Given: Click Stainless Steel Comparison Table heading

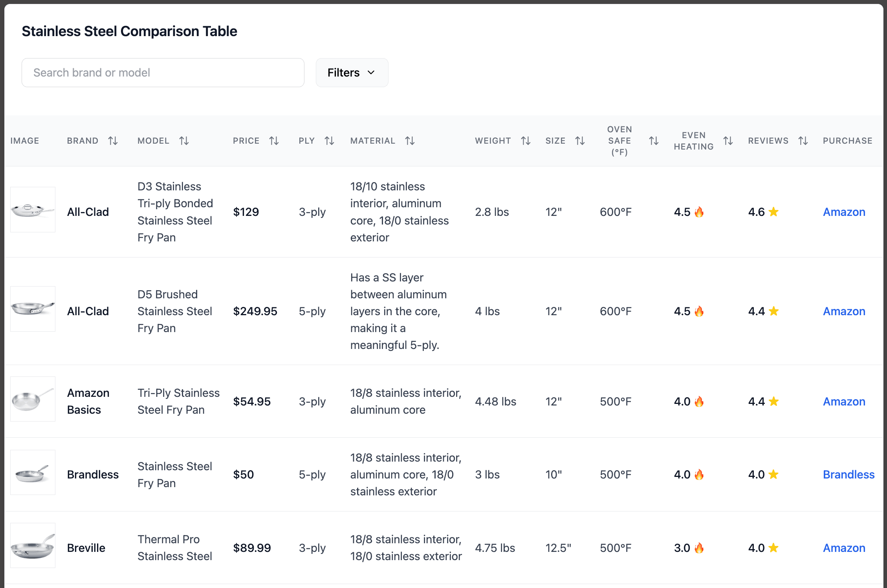Looking at the screenshot, I should [x=129, y=31].
